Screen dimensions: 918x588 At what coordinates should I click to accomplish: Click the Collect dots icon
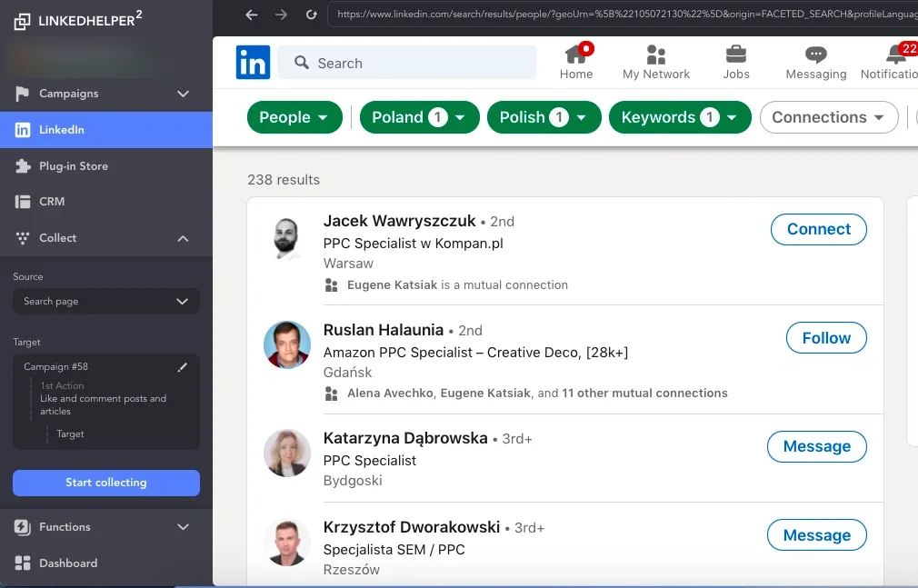[x=22, y=238]
